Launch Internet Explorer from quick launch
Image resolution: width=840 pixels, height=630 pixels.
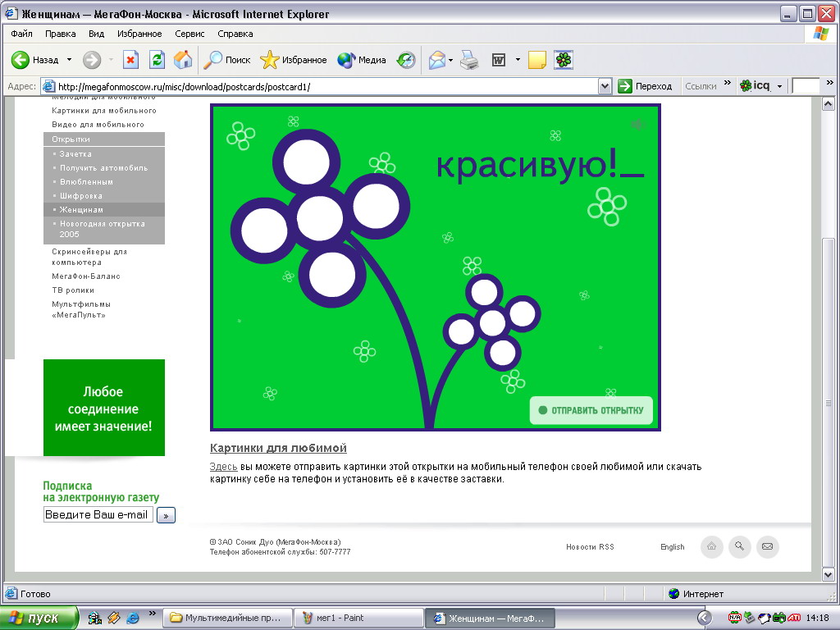(133, 619)
